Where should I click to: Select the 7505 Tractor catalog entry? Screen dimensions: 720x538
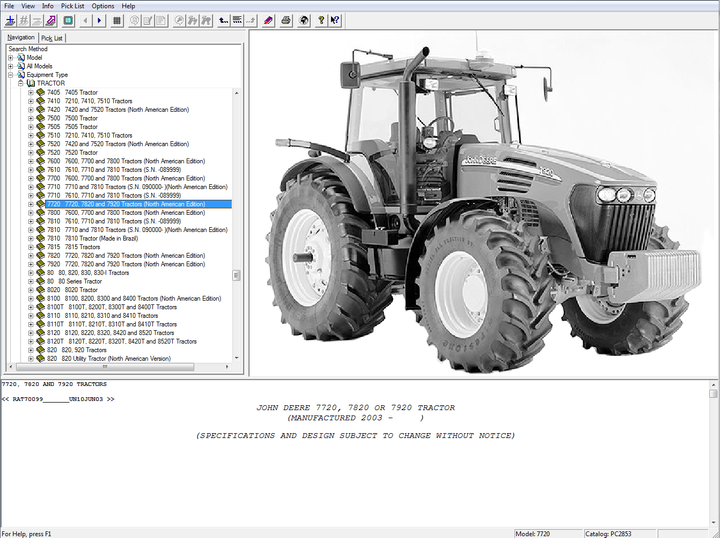tap(73, 127)
